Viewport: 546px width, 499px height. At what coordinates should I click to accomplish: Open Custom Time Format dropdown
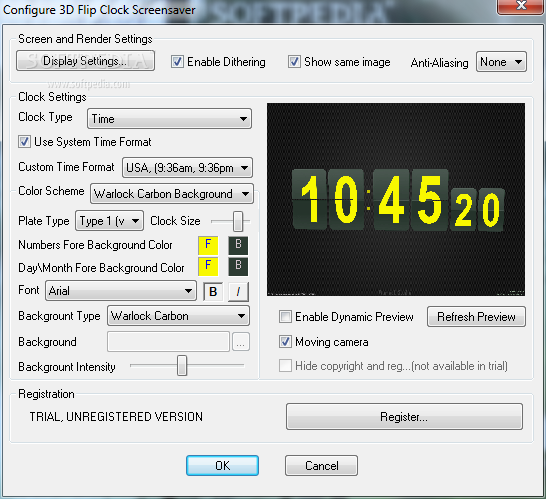pyautogui.click(x=187, y=168)
